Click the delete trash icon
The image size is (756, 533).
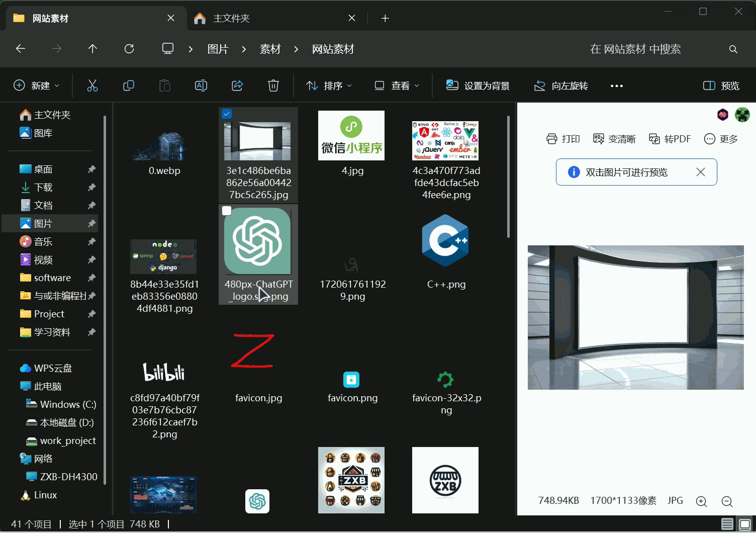273,85
